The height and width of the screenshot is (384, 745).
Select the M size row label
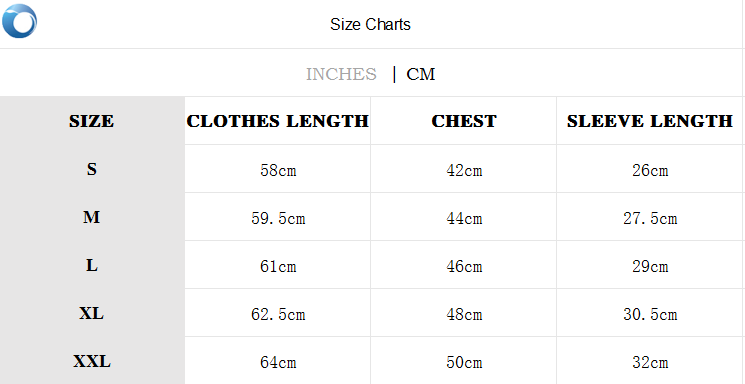[91, 217]
